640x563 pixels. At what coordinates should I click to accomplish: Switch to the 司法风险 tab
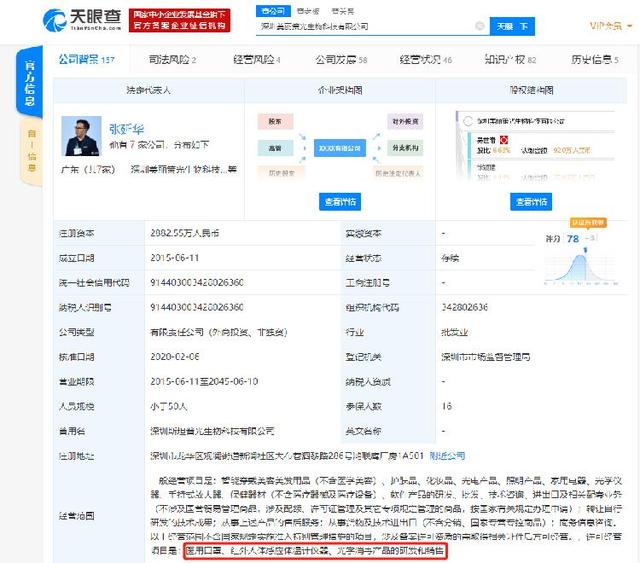tap(172, 60)
